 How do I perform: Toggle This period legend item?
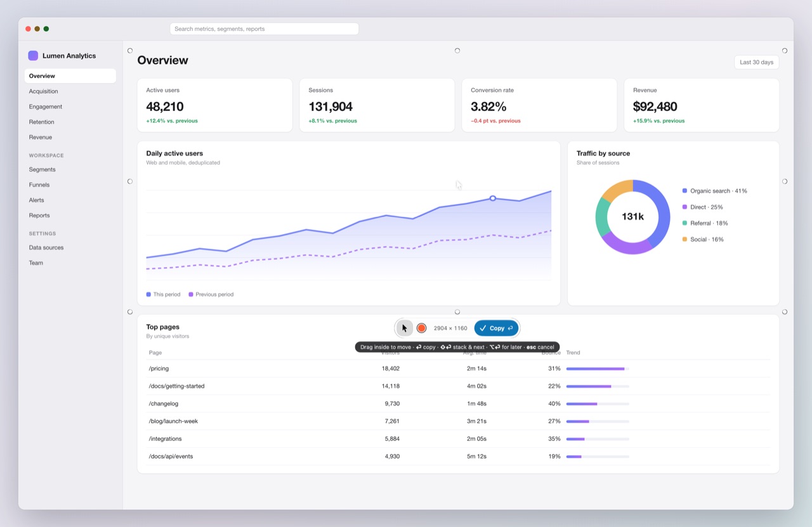(x=163, y=294)
